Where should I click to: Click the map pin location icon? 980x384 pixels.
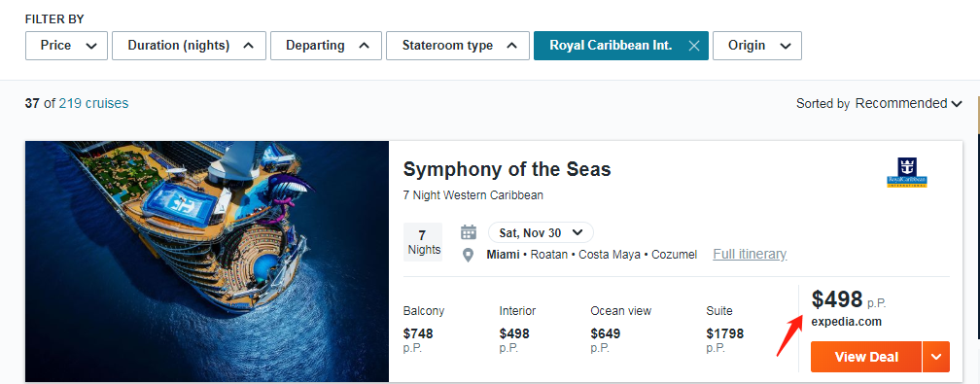coord(468,255)
